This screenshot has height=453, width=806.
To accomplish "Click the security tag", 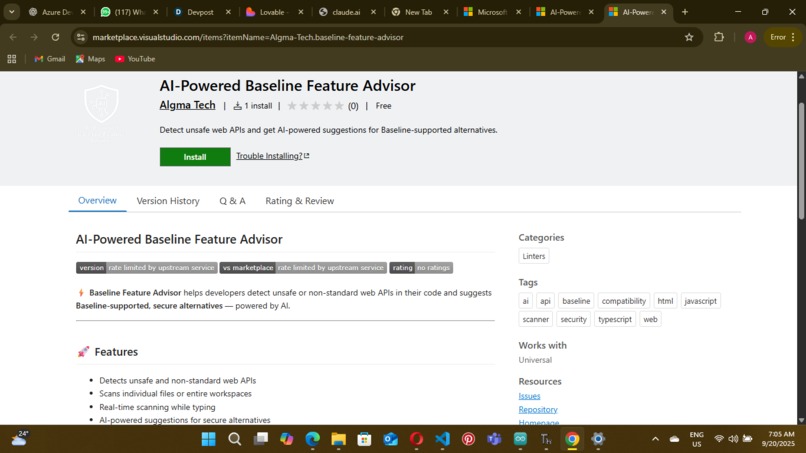I will click(x=574, y=319).
